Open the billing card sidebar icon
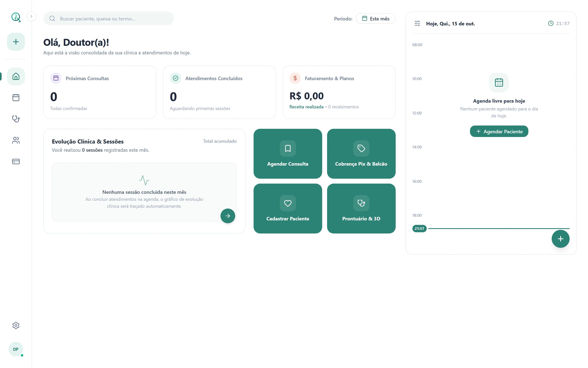 16,161
